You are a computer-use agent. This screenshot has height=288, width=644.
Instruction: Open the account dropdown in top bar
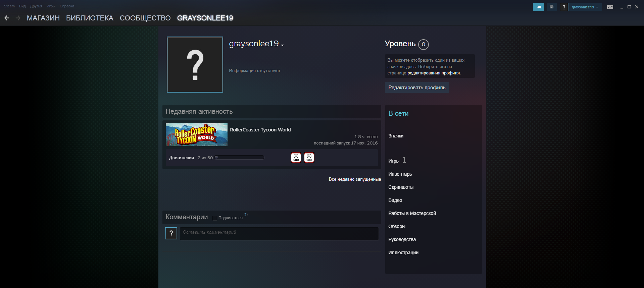click(585, 7)
